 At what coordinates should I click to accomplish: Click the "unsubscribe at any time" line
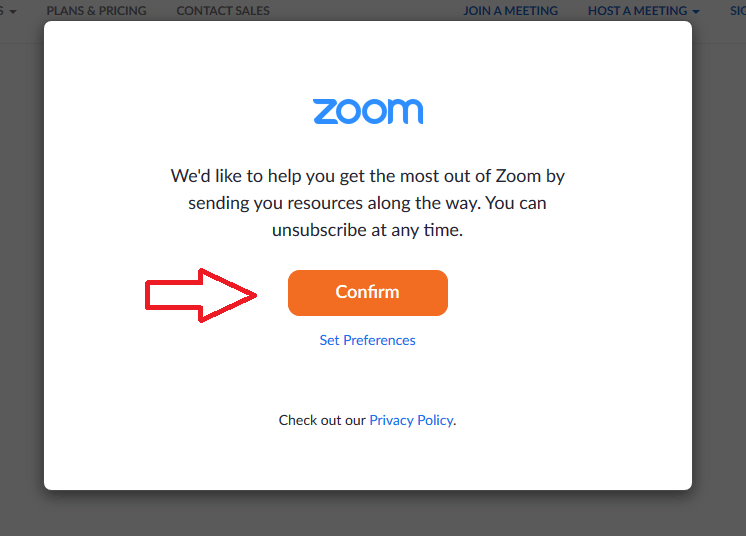pos(367,229)
